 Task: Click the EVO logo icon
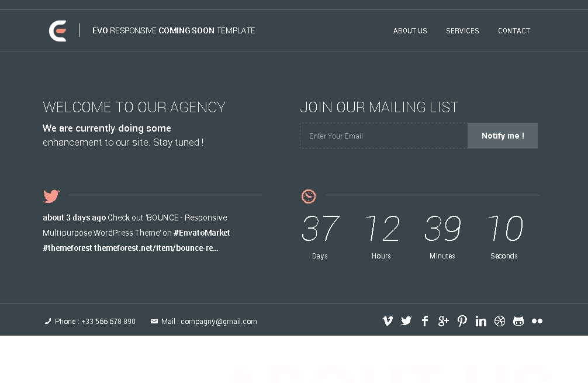tap(58, 31)
